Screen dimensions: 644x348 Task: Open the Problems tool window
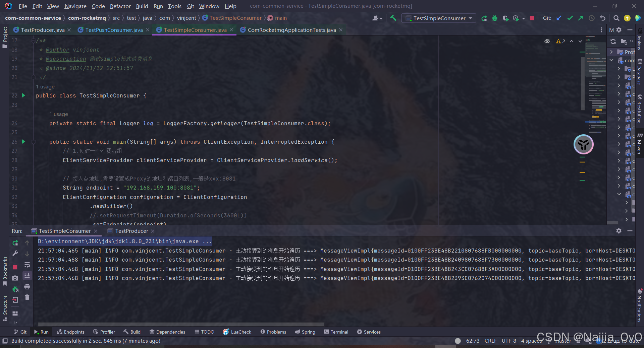coord(273,332)
